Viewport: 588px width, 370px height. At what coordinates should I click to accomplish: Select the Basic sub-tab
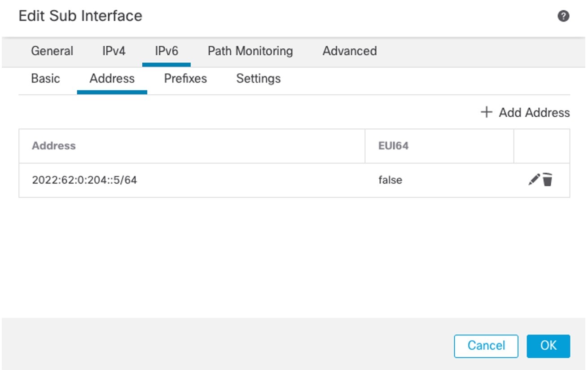point(45,79)
